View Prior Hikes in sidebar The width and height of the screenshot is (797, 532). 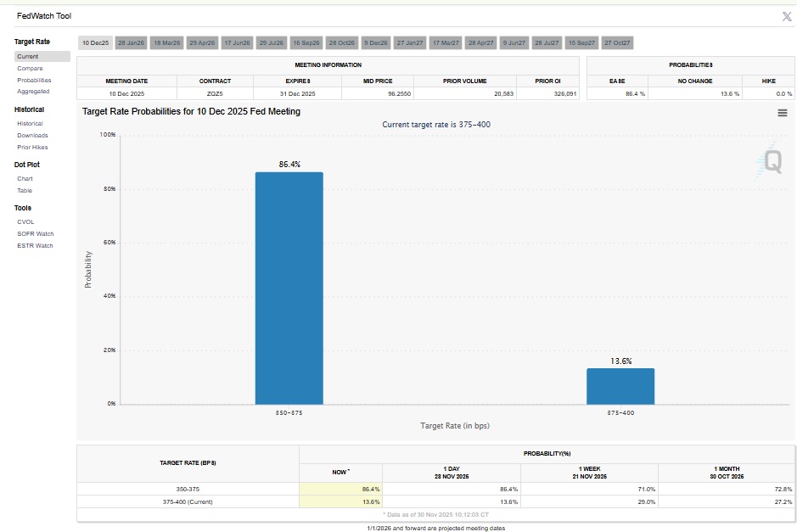point(32,147)
